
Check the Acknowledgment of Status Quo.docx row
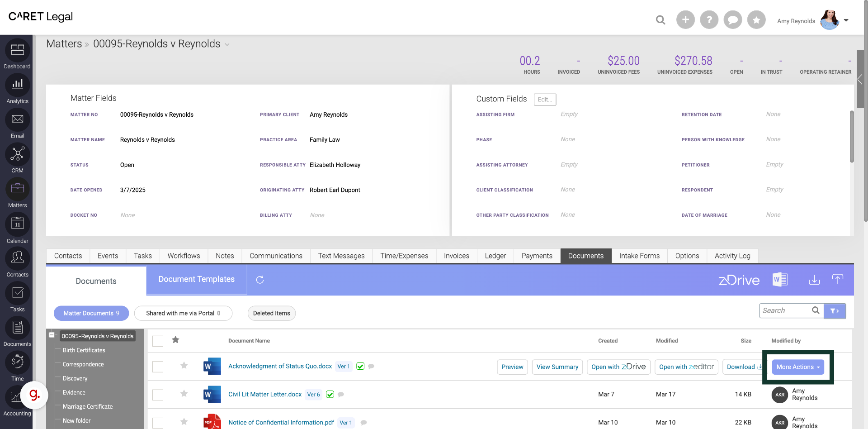(x=158, y=367)
